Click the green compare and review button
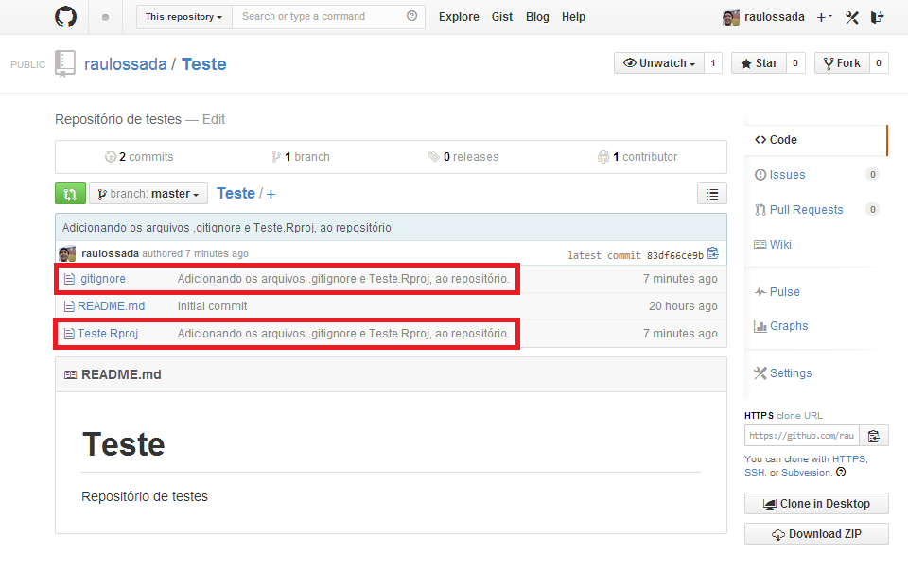Image resolution: width=908 pixels, height=588 pixels. click(x=70, y=194)
